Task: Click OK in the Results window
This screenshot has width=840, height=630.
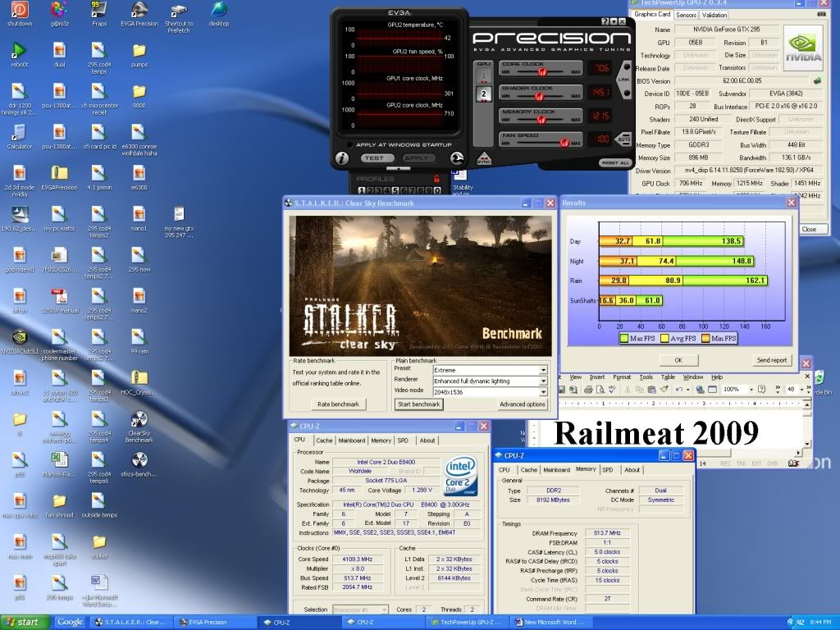Action: coord(678,360)
